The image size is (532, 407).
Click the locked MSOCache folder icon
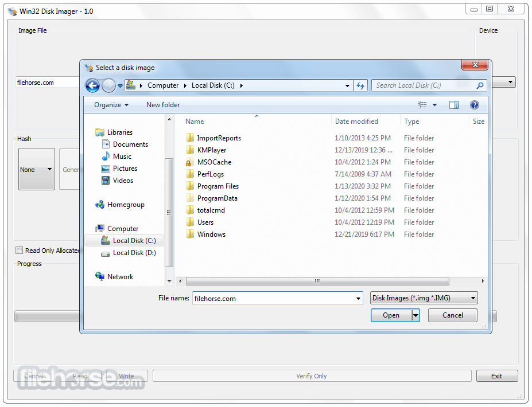[190, 162]
